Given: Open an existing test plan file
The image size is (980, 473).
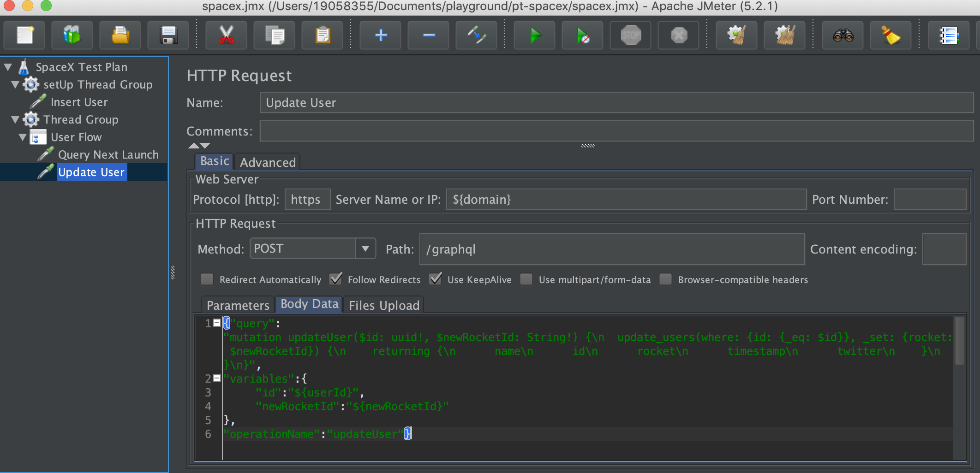Looking at the screenshot, I should coord(120,35).
